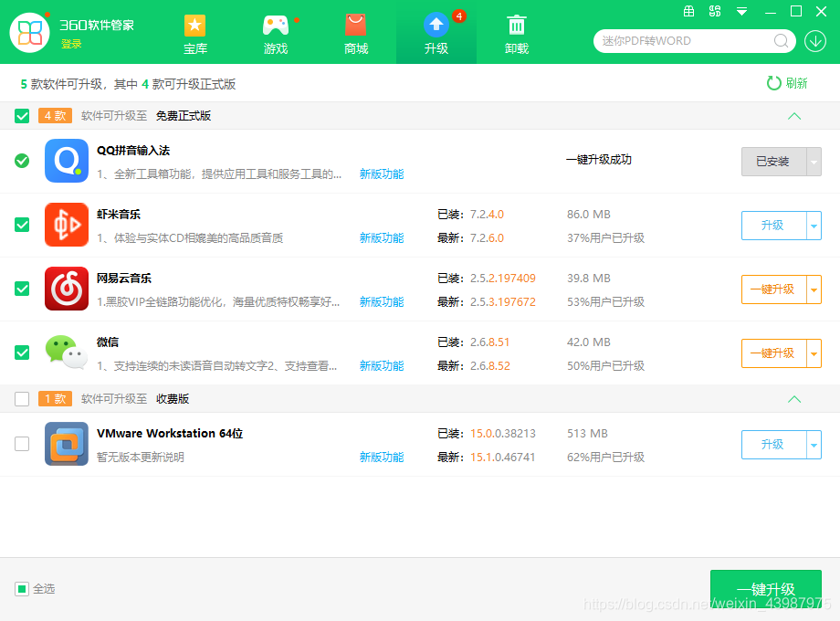Click the gift box icon in title bar
Viewport: 840px width, 621px height.
688,12
